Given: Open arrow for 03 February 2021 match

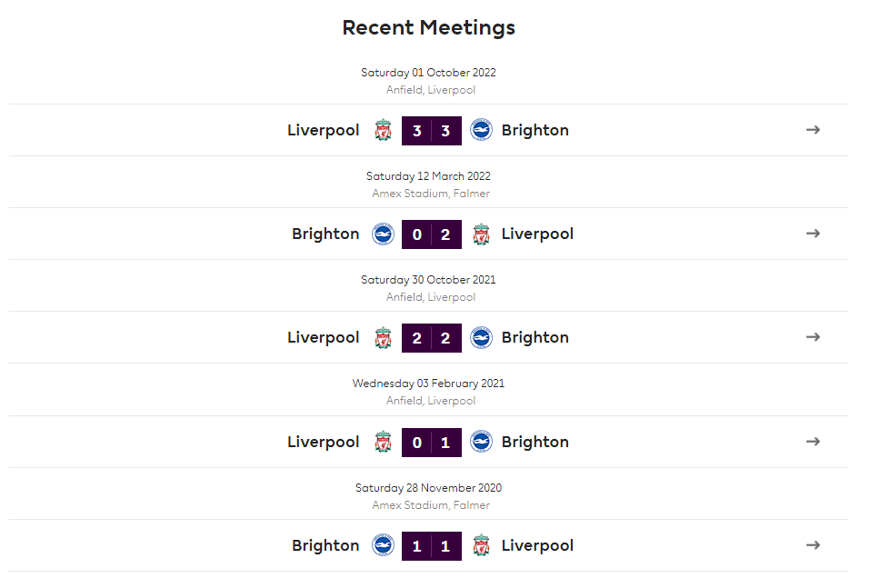Looking at the screenshot, I should click(x=813, y=441).
